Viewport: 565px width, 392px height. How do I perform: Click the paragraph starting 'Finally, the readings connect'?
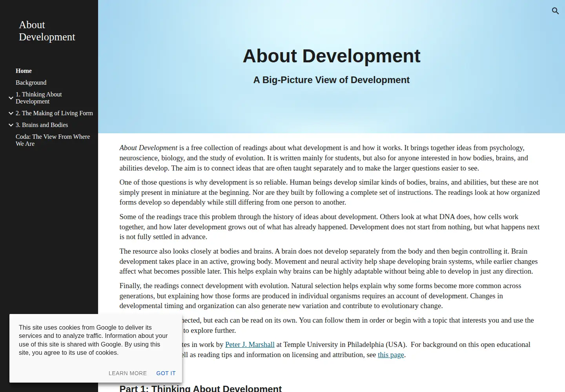[321, 296]
